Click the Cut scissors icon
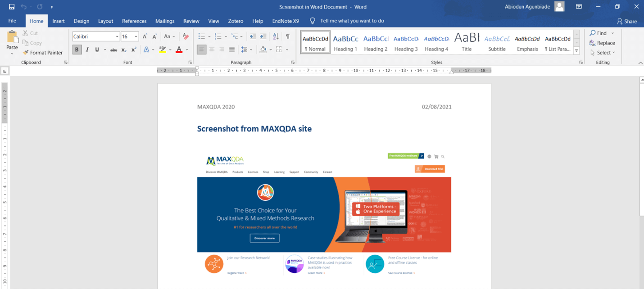 25,33
